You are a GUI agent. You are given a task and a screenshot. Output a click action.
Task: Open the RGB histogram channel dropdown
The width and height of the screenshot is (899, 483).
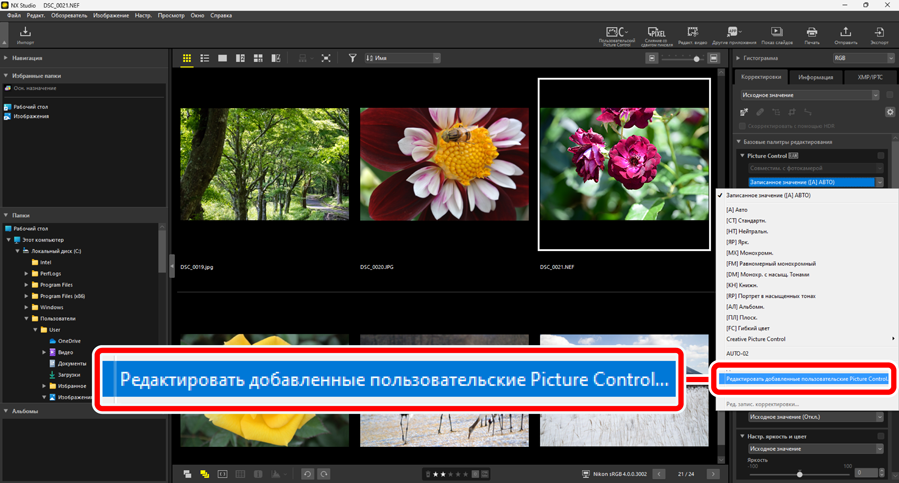[x=863, y=59]
